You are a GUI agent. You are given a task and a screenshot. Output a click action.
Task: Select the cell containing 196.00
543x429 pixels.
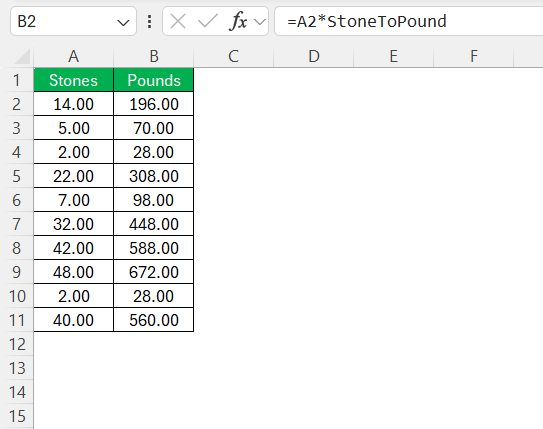154,104
